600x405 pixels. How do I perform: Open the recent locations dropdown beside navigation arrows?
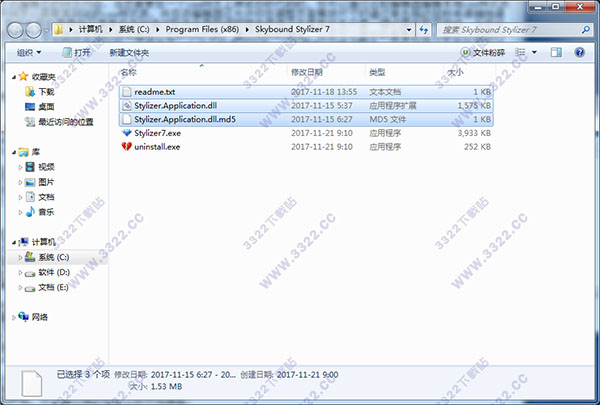coord(46,30)
